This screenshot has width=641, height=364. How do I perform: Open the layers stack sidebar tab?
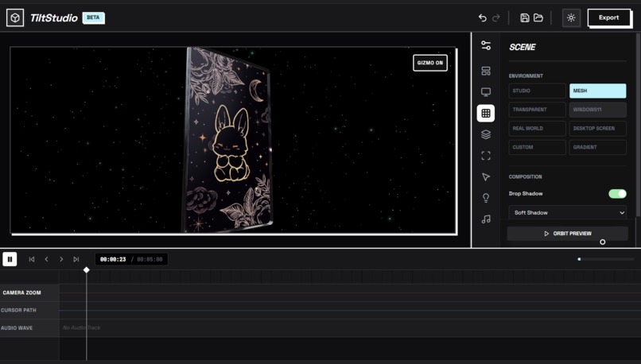coord(486,134)
